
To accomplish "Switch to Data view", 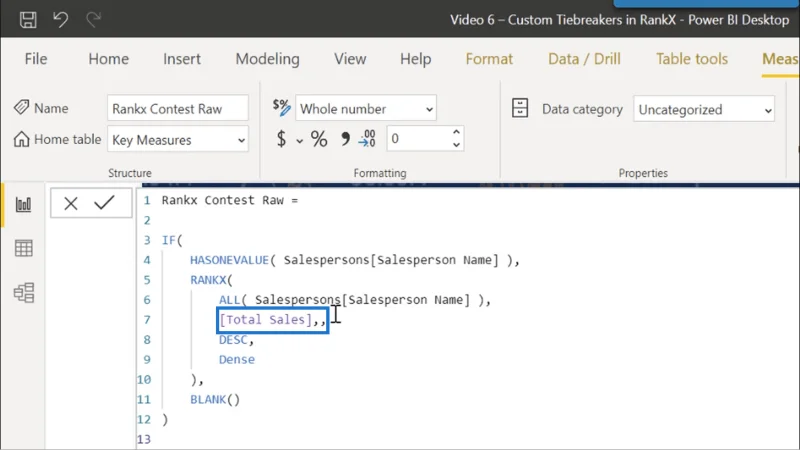I will pos(23,248).
